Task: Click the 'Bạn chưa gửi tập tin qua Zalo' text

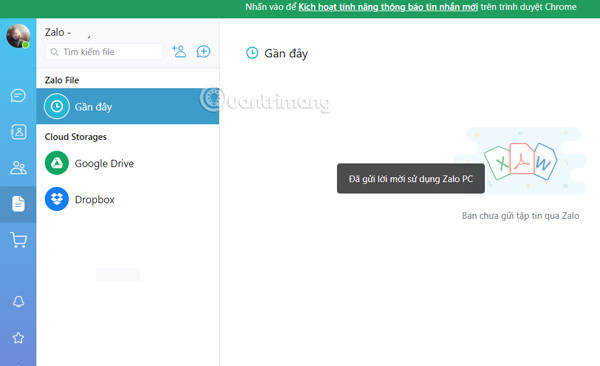Action: [520, 216]
